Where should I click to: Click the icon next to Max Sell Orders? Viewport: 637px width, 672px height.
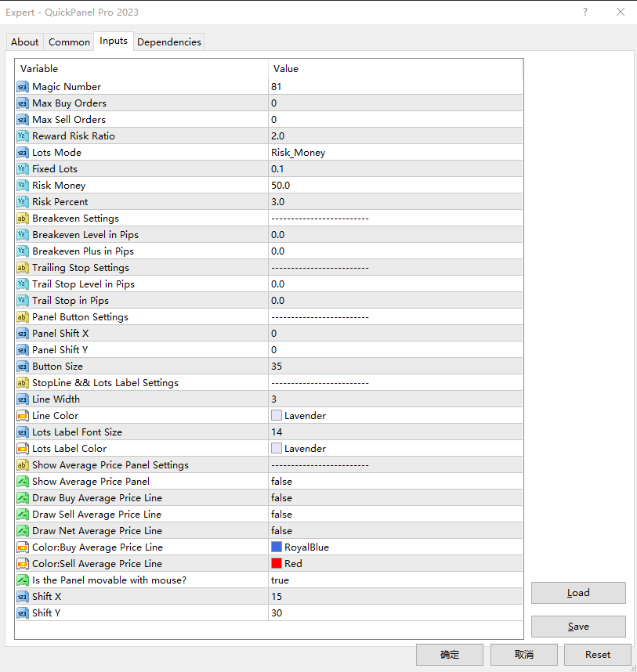(x=23, y=120)
